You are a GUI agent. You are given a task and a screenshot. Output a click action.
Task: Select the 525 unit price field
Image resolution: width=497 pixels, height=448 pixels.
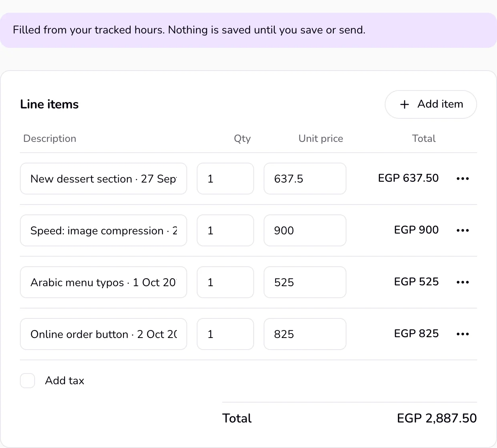[x=305, y=282]
